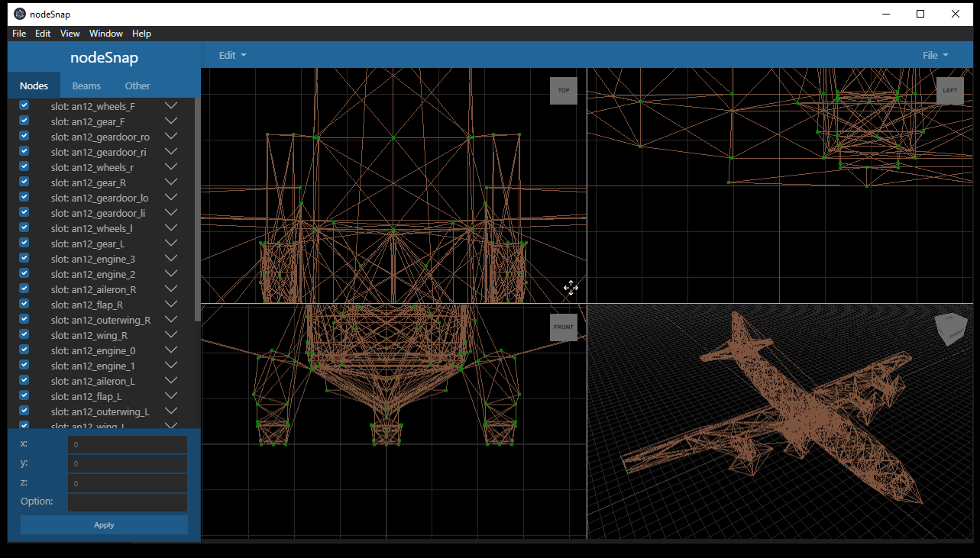This screenshot has width=980, height=558.
Task: Open the Edit menu in menu bar
Action: pyautogui.click(x=43, y=34)
